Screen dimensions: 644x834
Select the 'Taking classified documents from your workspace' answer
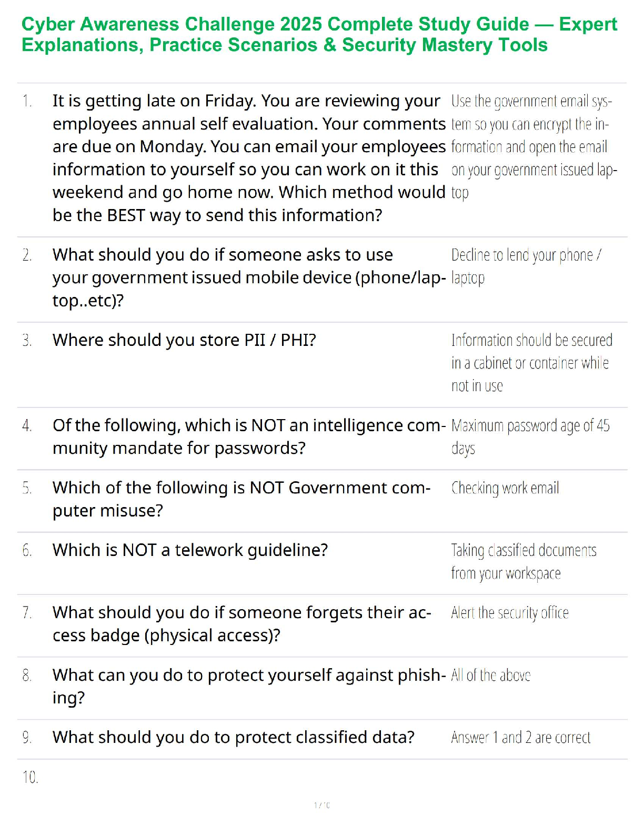(524, 561)
